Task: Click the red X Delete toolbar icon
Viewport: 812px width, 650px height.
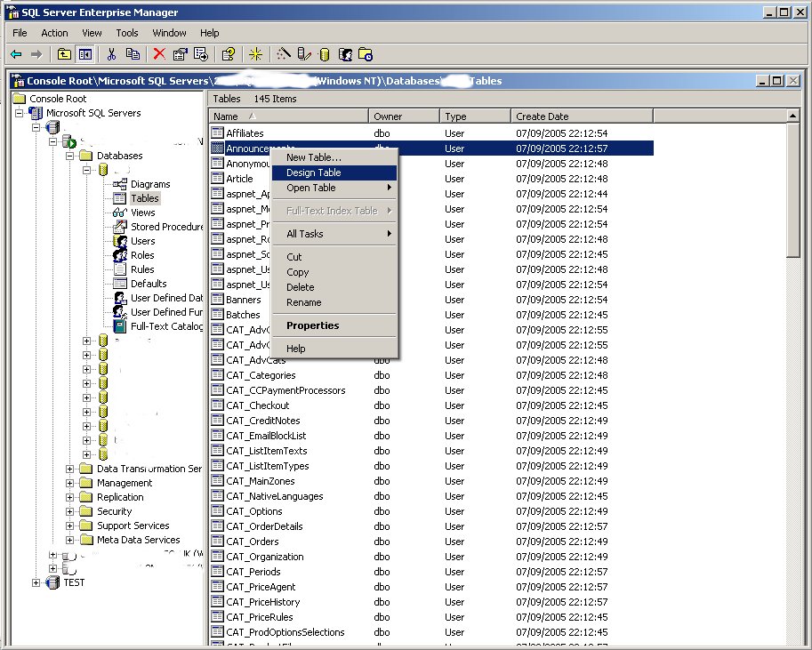Action: (159, 54)
